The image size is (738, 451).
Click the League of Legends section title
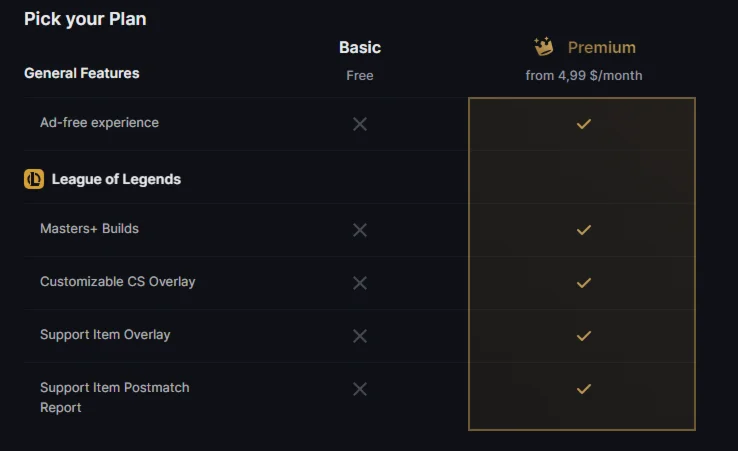pyautogui.click(x=116, y=179)
